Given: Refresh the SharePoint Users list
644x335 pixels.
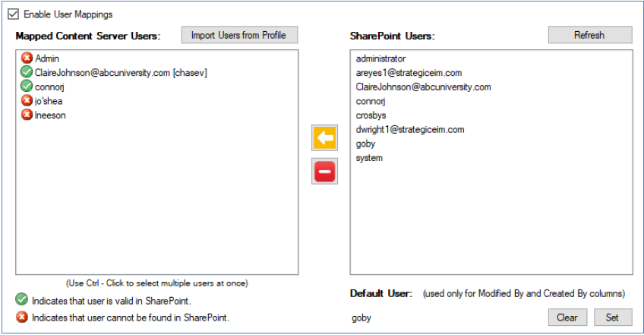Looking at the screenshot, I should pos(589,35).
